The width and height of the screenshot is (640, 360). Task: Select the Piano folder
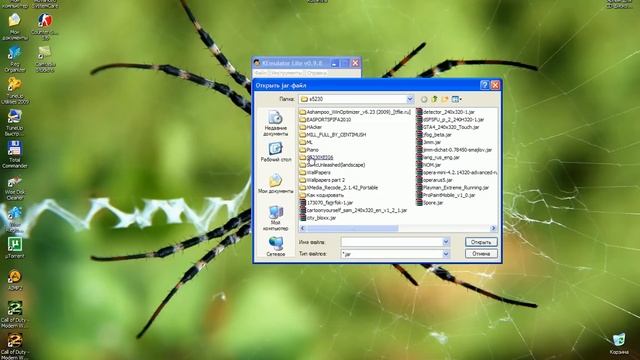pos(309,150)
